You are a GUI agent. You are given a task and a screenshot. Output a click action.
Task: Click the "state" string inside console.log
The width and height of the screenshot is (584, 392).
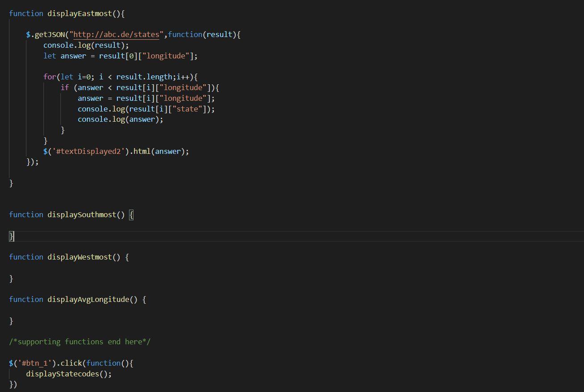(188, 109)
